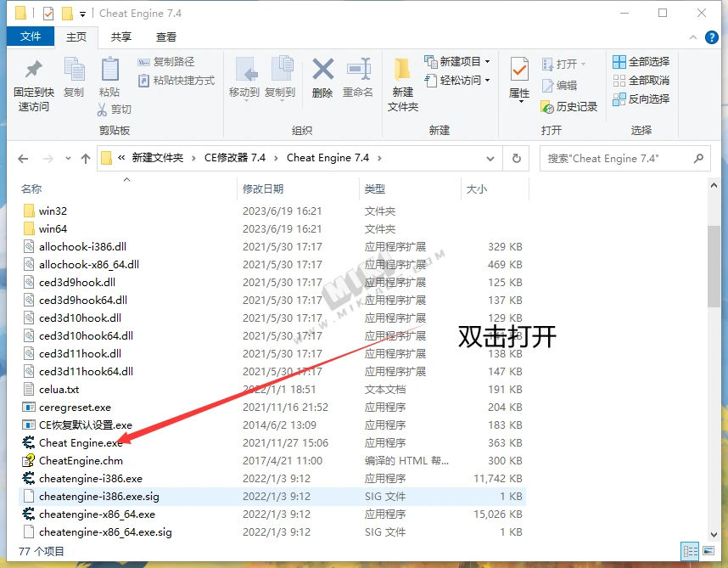Switch to Details view icon
728x568 pixels.
690,551
